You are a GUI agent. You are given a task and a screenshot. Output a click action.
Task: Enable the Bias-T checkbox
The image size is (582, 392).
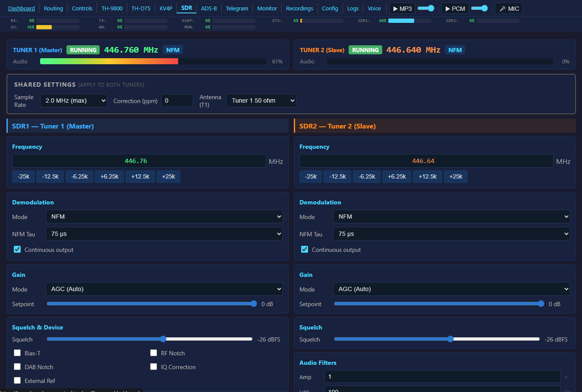(x=17, y=353)
